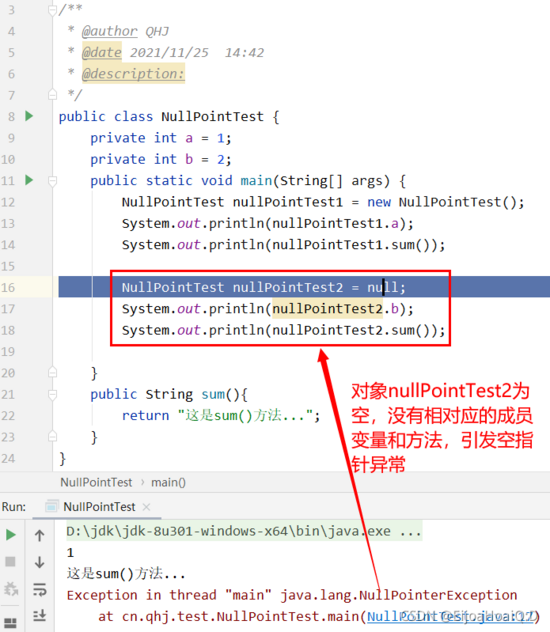
Task: Click NullPointTest in the editor breadcrumb
Action: pyautogui.click(x=96, y=482)
